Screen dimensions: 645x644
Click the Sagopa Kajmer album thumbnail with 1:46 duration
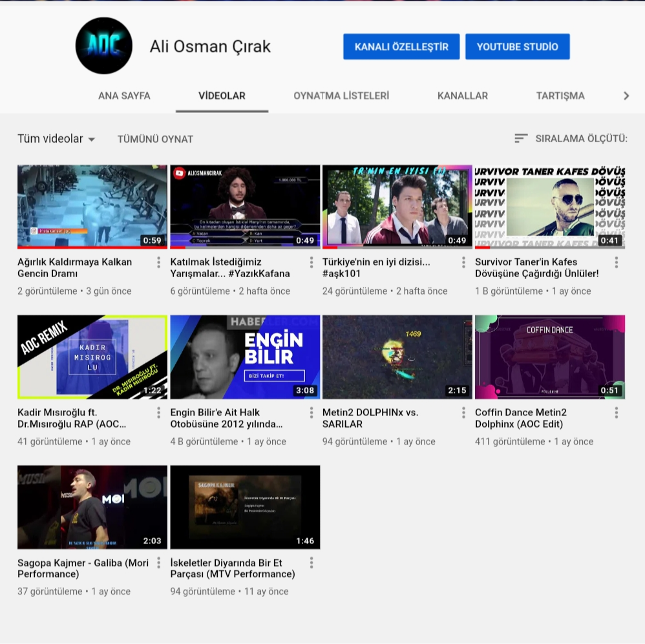[x=245, y=507]
